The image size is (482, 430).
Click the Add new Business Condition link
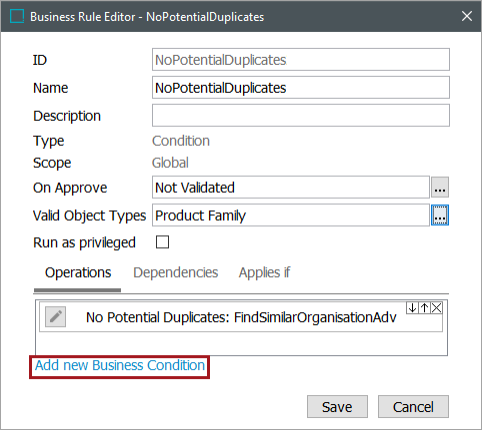click(x=120, y=365)
